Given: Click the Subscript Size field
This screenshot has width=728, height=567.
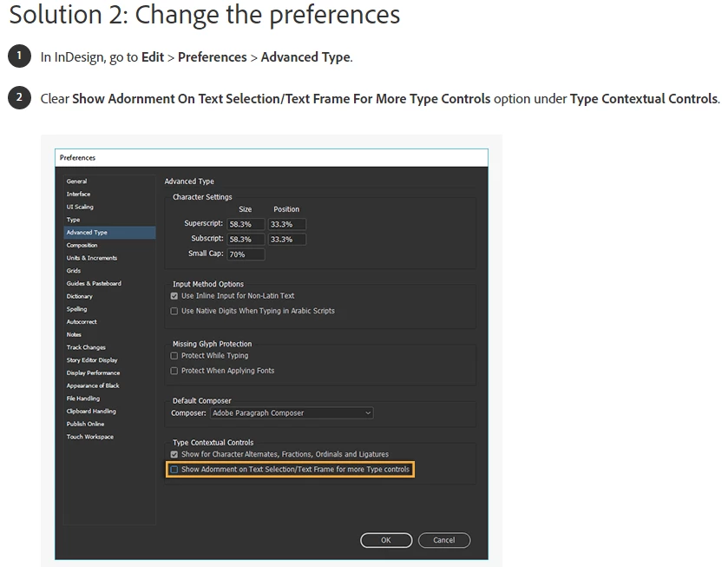Looking at the screenshot, I should click(246, 240).
